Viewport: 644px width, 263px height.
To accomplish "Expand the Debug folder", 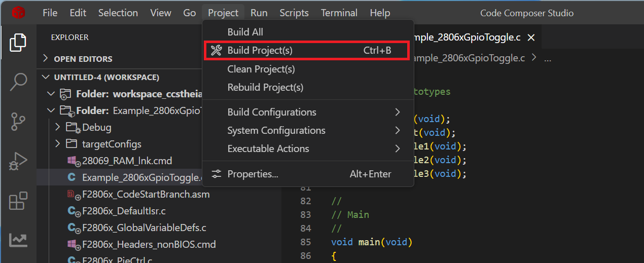I will click(58, 127).
